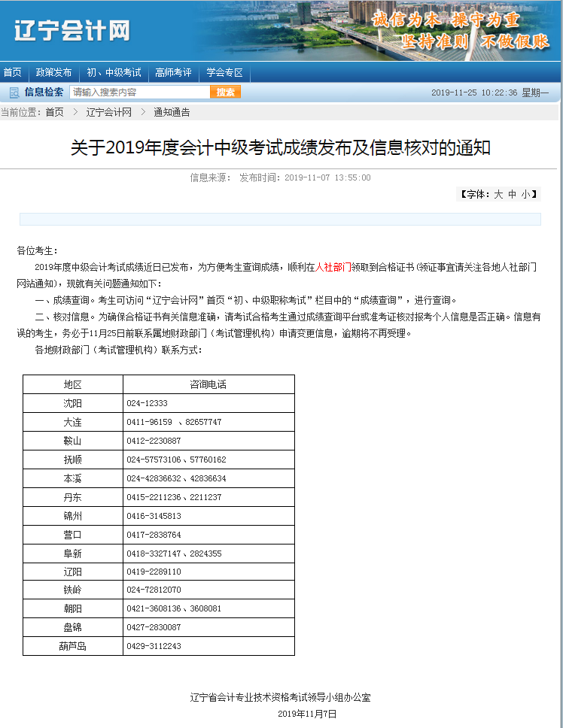Click the article title 关于2019年度会计中级考试成绩发布
563x728 pixels.
pos(281,148)
